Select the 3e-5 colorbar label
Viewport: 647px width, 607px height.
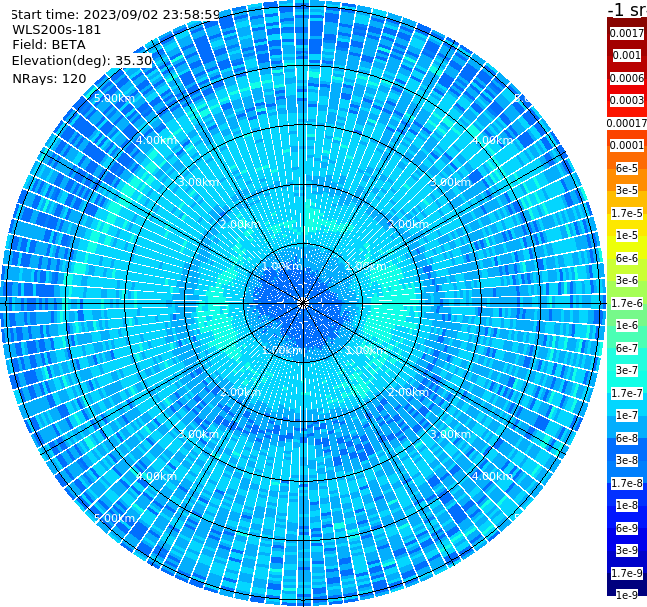(x=627, y=190)
